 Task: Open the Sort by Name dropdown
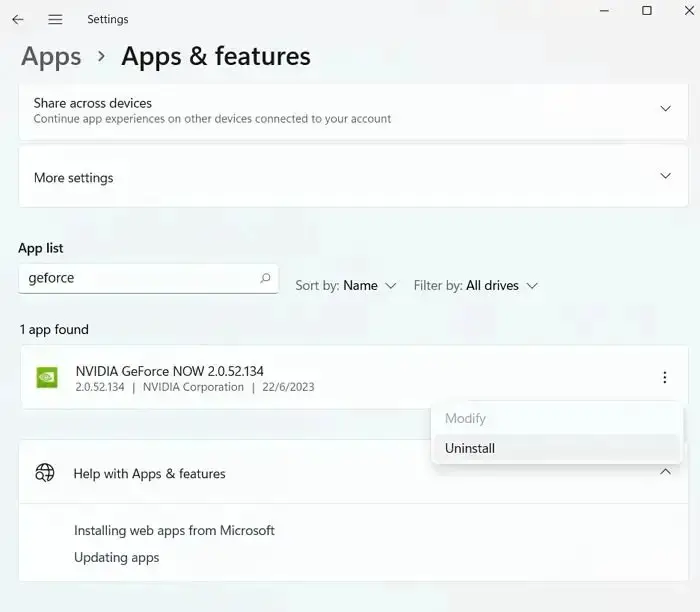pos(346,285)
